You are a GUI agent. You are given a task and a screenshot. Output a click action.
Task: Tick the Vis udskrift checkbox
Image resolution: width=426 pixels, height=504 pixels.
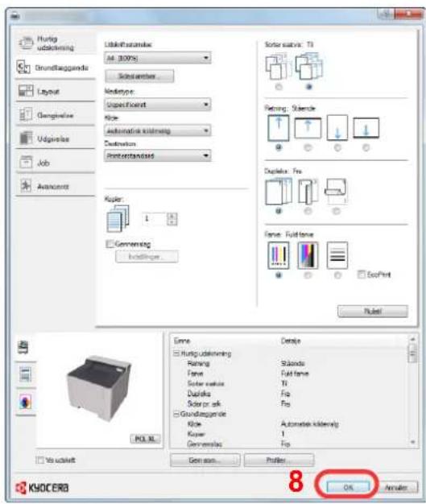[x=40, y=460]
